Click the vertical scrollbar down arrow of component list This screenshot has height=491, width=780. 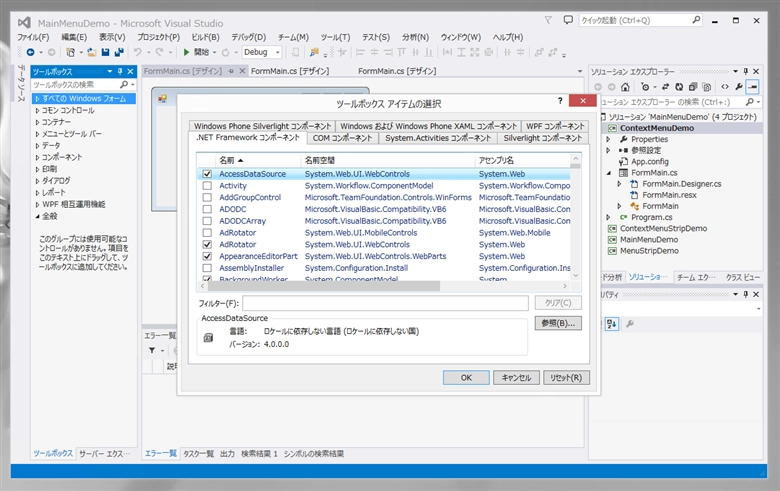click(x=576, y=276)
